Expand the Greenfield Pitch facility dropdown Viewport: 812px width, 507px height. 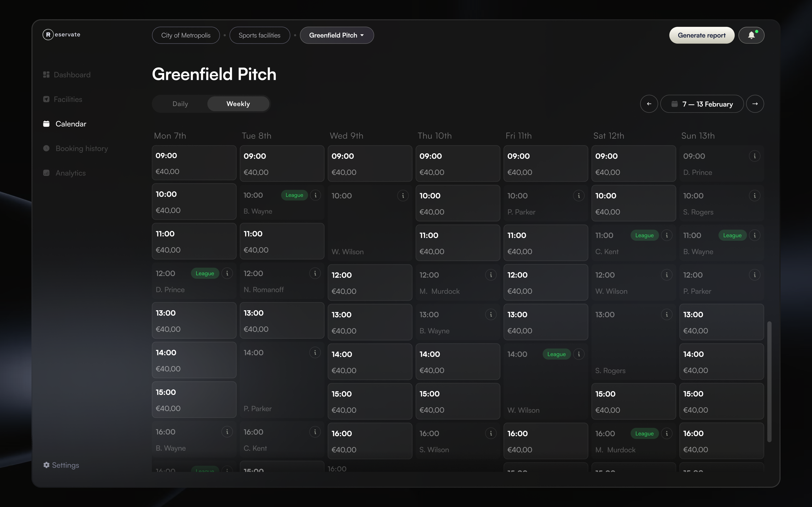click(336, 35)
